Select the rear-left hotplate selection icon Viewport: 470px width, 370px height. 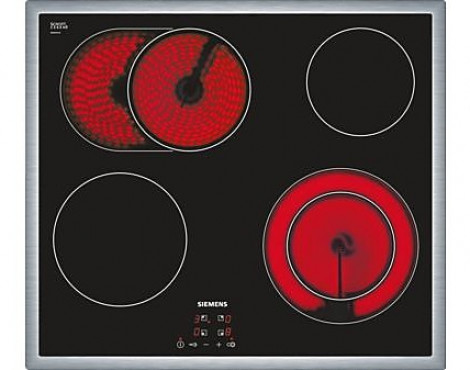click(x=204, y=318)
